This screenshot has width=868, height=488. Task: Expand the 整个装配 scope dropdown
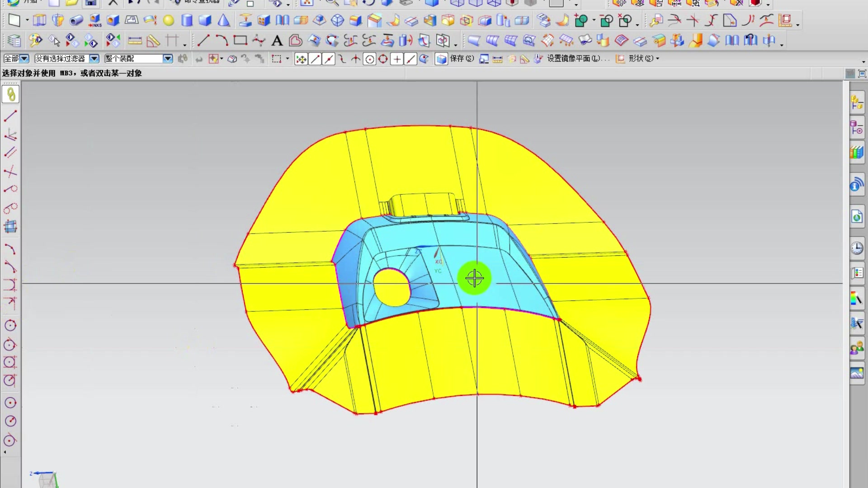(168, 59)
